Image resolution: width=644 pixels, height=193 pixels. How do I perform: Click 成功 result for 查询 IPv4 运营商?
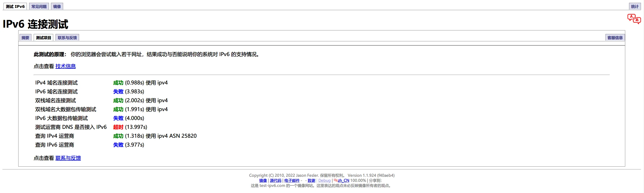[118, 136]
